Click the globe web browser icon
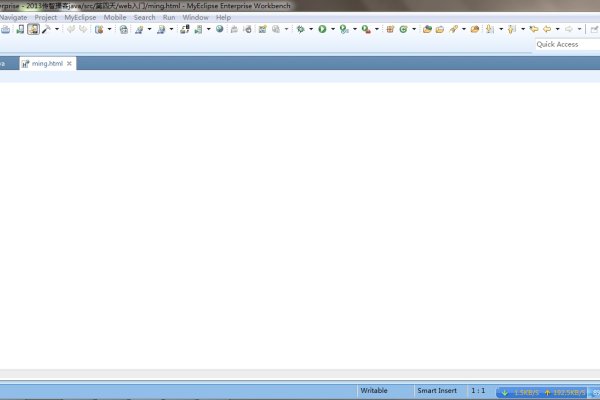This screenshot has width=600, height=400. coord(219,30)
